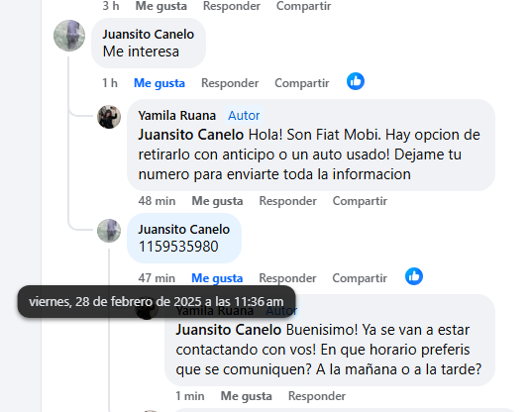Open the blue like reaction icon on the 1159535980 comment
Screen dimensions: 532x412
coord(413,276)
